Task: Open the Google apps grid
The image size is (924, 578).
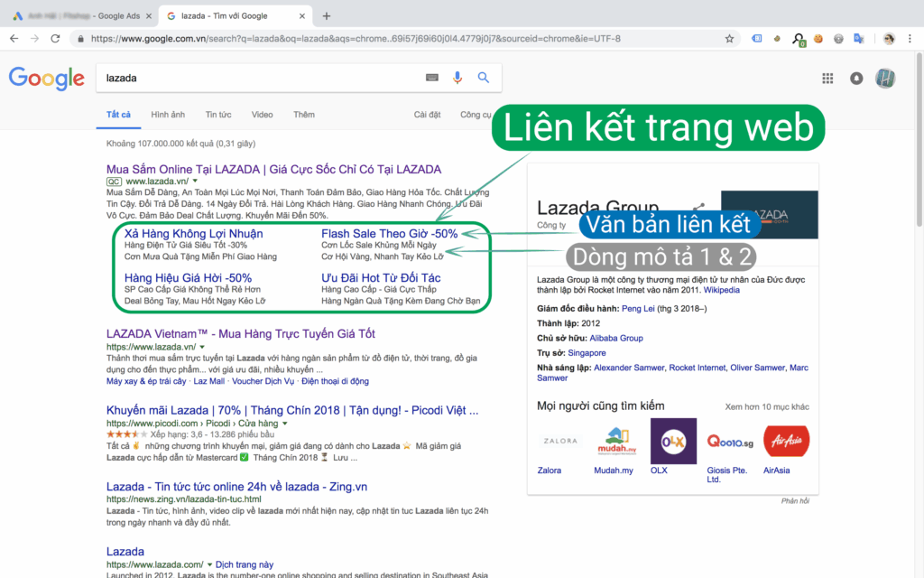Action: [x=827, y=78]
